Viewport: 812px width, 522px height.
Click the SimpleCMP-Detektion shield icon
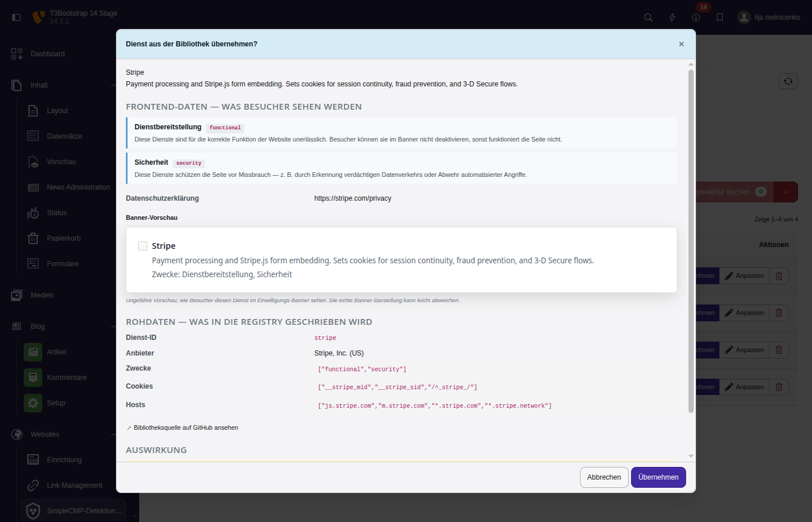click(x=33, y=511)
